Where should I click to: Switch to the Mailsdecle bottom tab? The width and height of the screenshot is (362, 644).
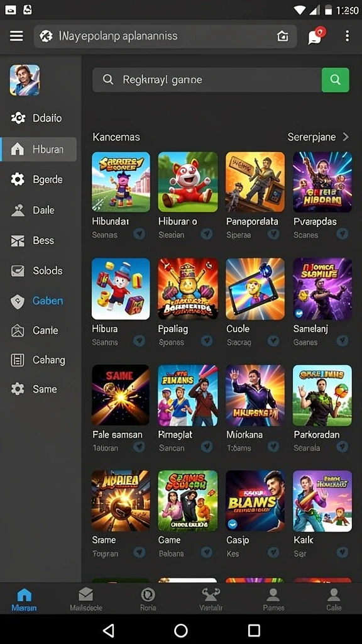[85, 599]
